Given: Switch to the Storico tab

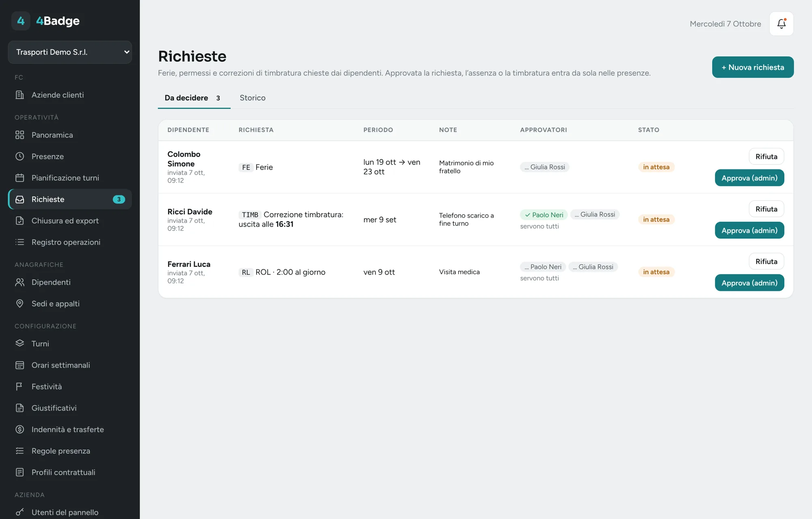Looking at the screenshot, I should [253, 98].
